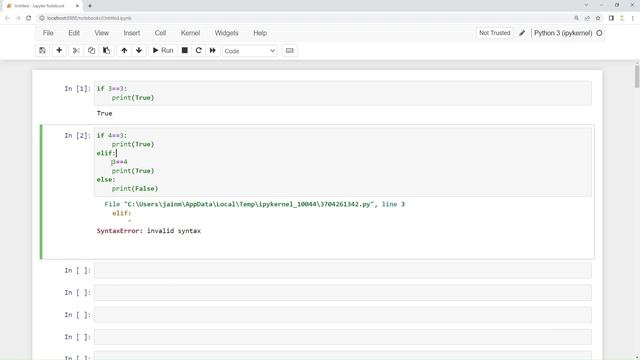Paste cell below

click(107, 51)
